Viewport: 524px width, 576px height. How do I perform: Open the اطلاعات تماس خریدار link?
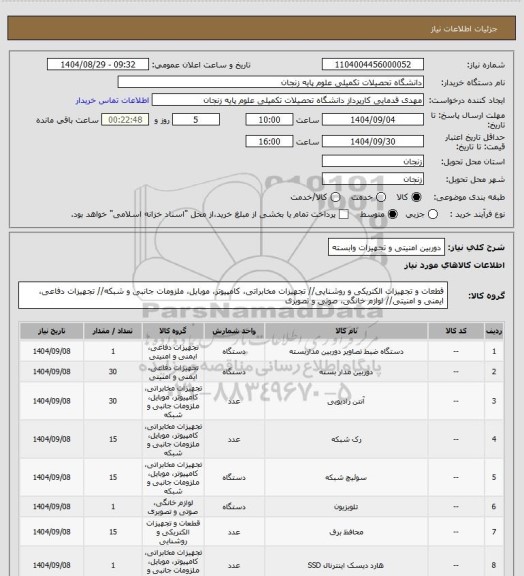(112, 100)
